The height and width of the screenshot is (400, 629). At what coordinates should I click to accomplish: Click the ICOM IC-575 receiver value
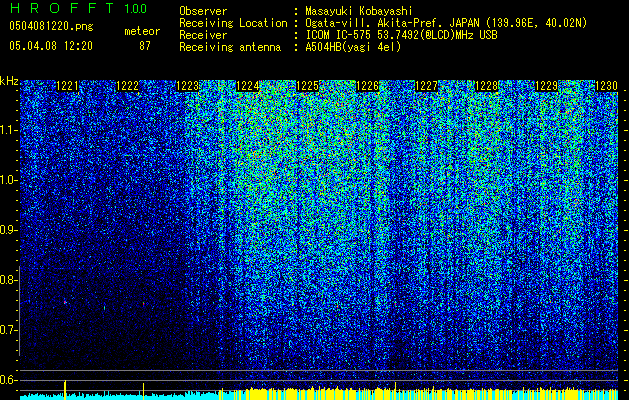(402, 35)
